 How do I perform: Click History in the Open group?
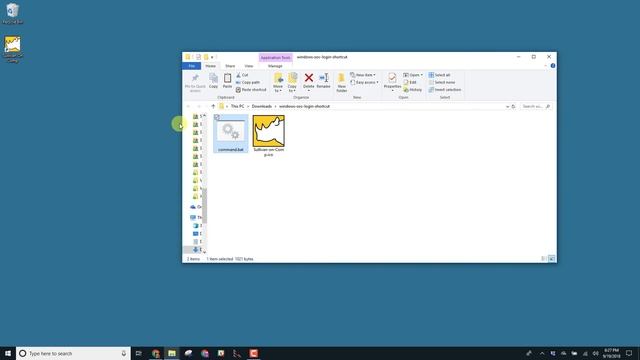click(x=413, y=90)
